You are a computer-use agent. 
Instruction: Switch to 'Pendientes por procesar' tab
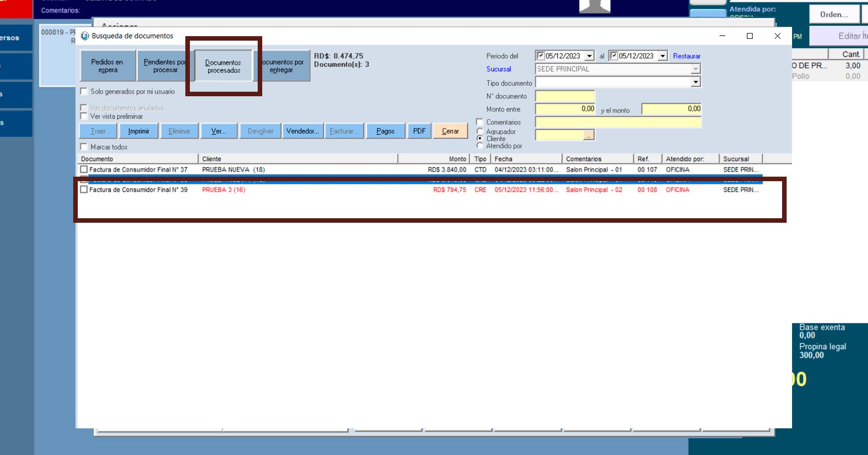point(165,66)
